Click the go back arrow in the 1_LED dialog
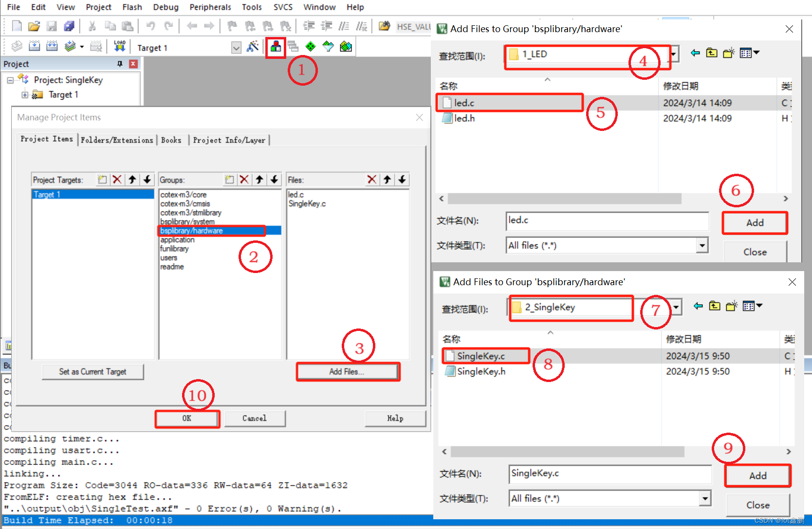Screen dimensions: 812x529 click(x=695, y=53)
